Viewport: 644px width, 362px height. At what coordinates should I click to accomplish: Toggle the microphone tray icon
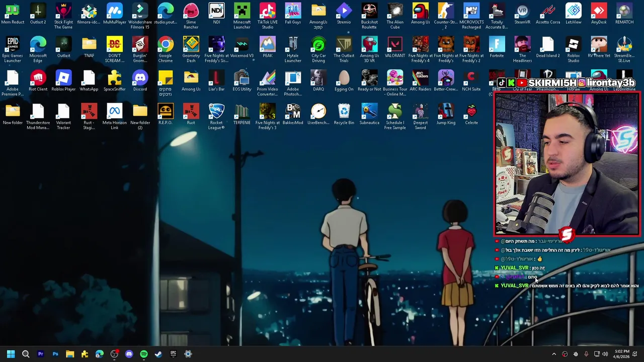click(x=586, y=354)
